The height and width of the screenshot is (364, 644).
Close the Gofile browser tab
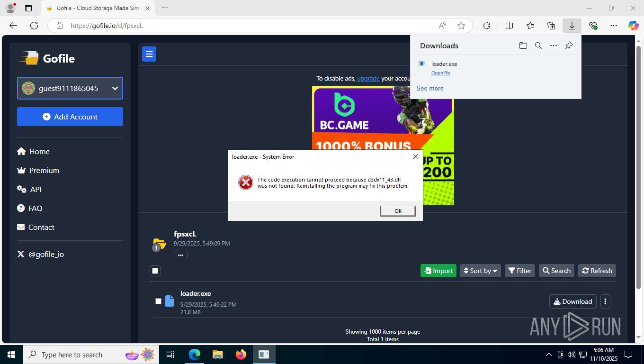[x=147, y=8]
